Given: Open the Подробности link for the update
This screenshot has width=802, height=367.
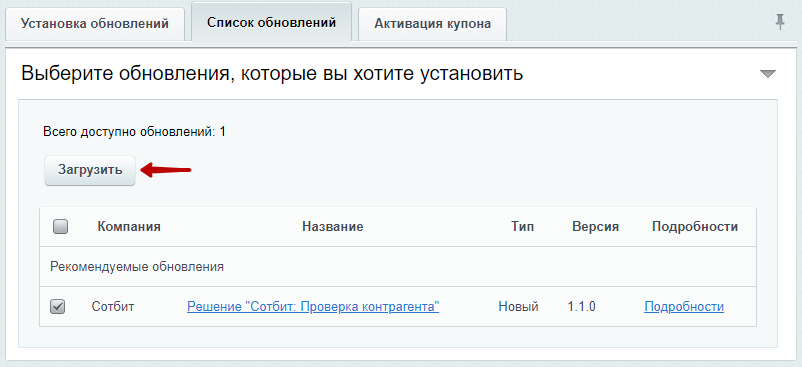Looking at the screenshot, I should tap(684, 307).
